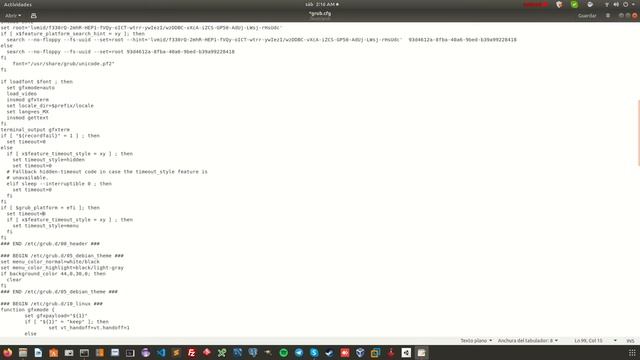Open the power system menu icon
This screenshot has width=640, height=360.
[x=626, y=4]
